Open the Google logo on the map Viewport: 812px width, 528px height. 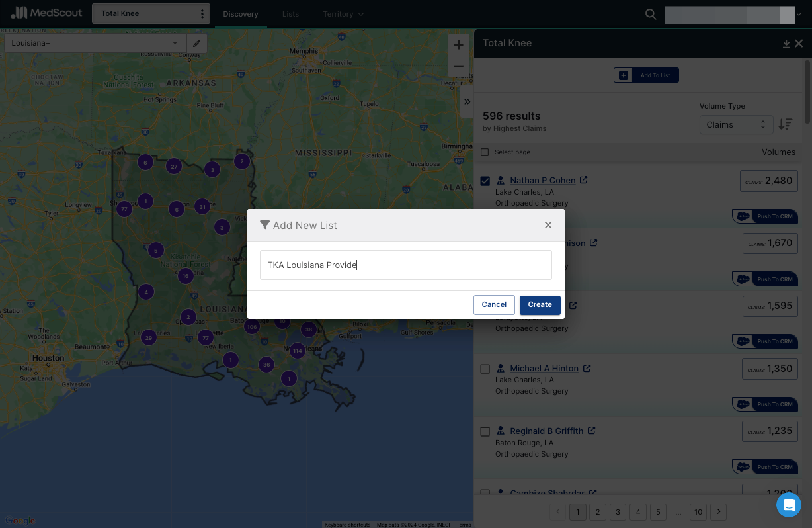(20, 521)
